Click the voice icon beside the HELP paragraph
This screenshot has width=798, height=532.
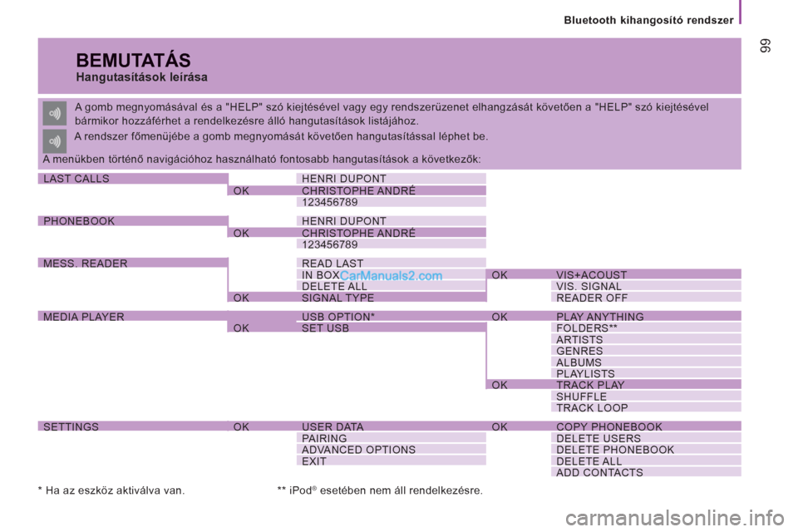point(55,114)
